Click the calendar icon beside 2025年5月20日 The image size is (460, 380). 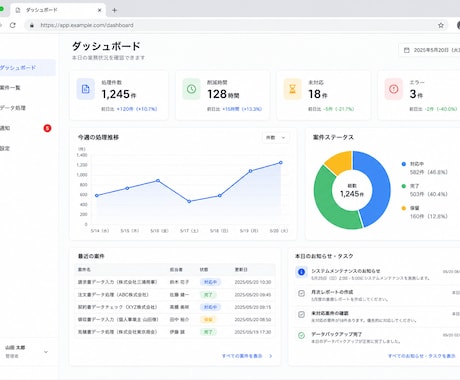click(x=407, y=50)
